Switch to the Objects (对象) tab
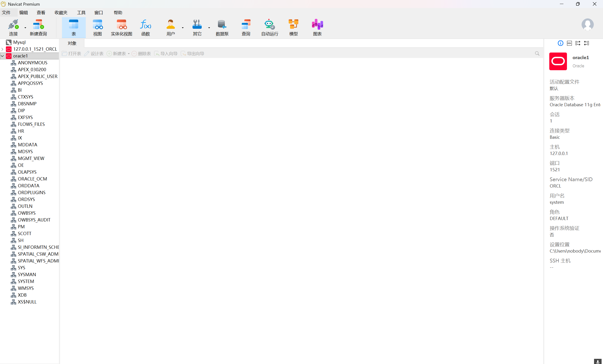Image resolution: width=603 pixels, height=364 pixels. (72, 43)
